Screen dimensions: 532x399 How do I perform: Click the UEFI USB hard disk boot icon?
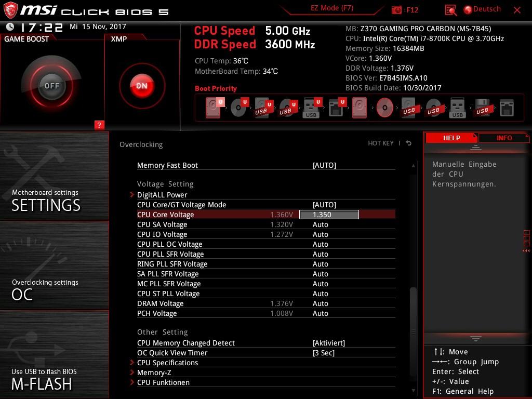[263, 108]
